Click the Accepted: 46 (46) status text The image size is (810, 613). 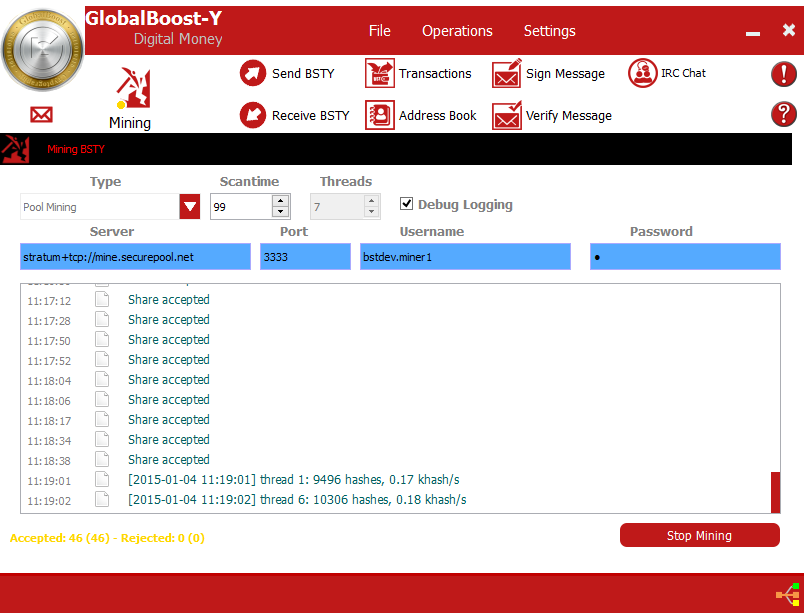[60, 538]
